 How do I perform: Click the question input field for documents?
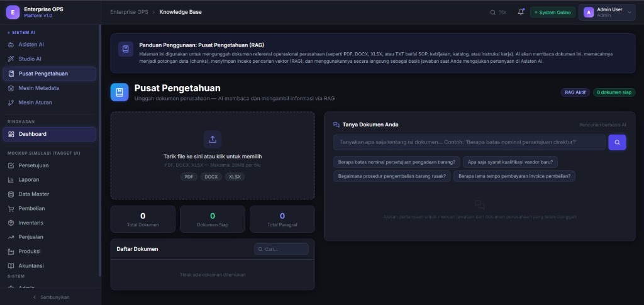tap(469, 143)
